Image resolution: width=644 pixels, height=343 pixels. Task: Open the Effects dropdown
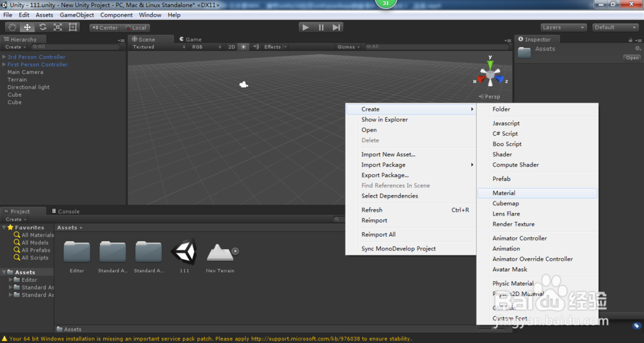click(x=275, y=47)
